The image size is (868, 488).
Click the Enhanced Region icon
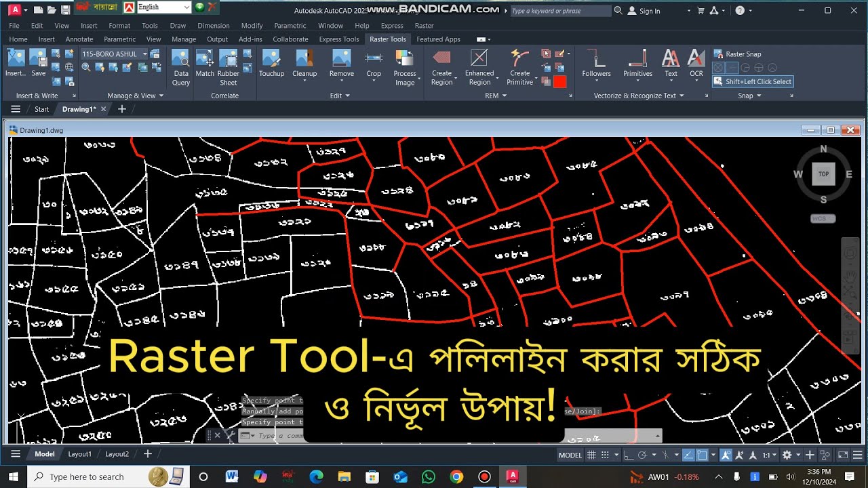(x=479, y=58)
